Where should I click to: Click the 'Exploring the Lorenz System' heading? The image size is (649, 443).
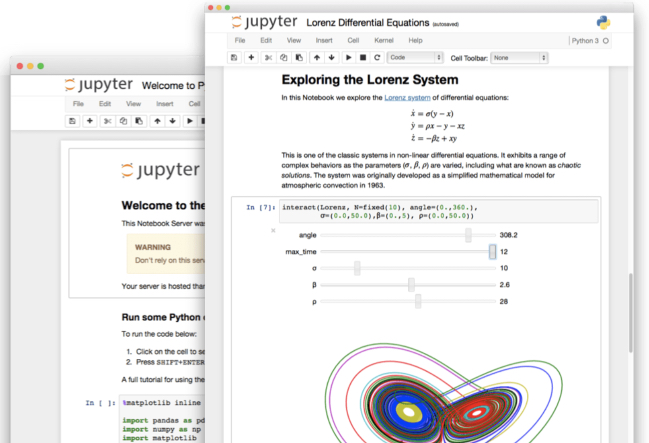pos(370,79)
